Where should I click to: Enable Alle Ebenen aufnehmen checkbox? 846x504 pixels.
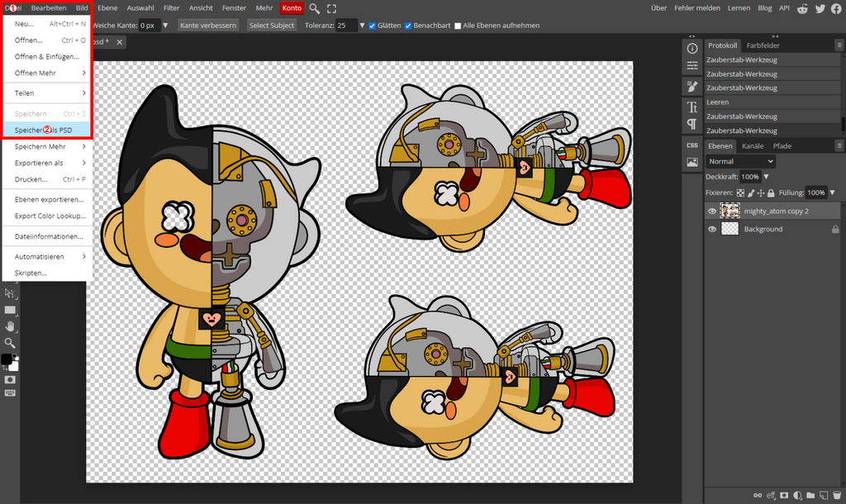click(458, 26)
